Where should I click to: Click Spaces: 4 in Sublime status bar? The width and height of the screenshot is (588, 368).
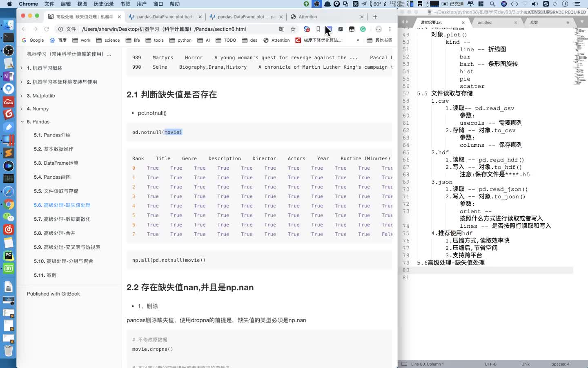[x=560, y=364]
